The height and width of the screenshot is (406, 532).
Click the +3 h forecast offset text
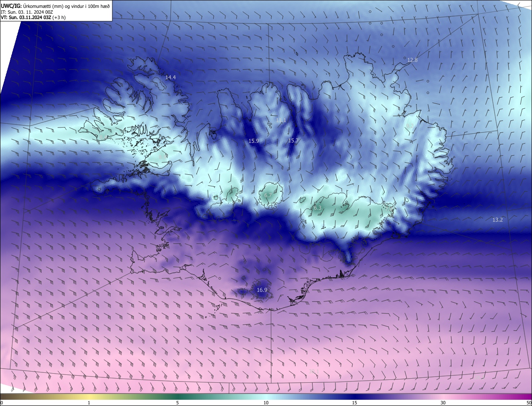(59, 17)
